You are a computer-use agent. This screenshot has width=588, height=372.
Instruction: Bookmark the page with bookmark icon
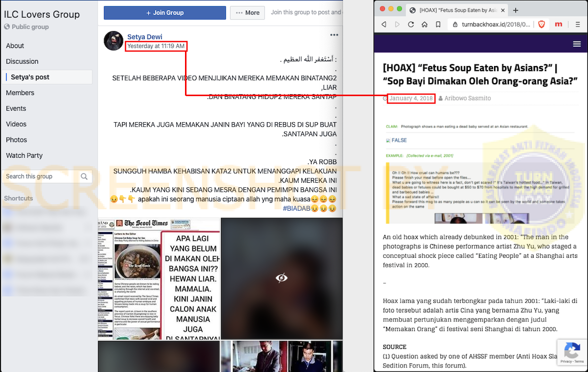[438, 25]
